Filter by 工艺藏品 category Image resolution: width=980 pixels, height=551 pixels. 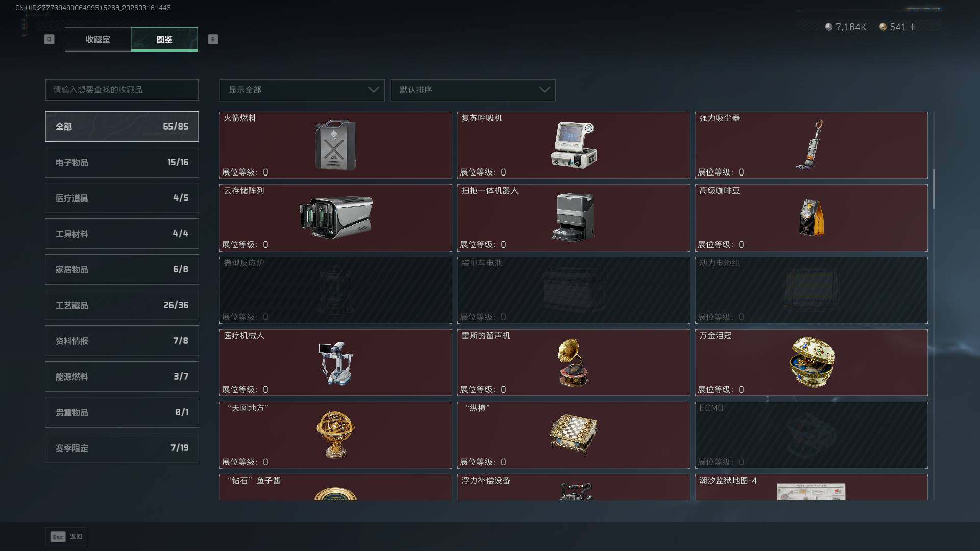pyautogui.click(x=122, y=305)
